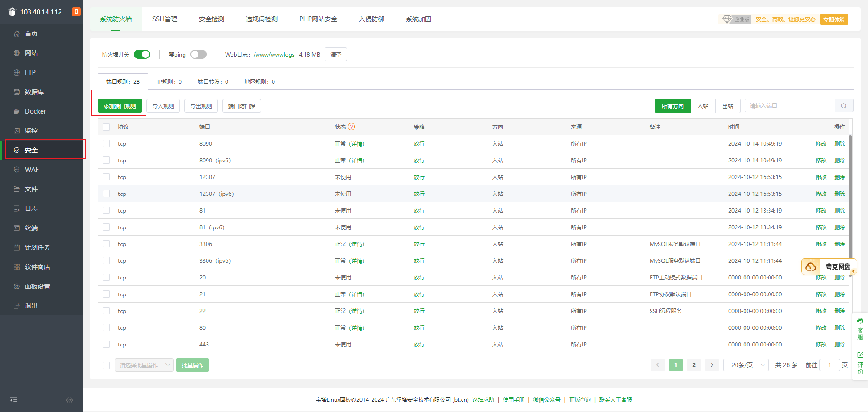Open the 面板设置 gear icon
This screenshot has height=412, width=868.
[17, 286]
